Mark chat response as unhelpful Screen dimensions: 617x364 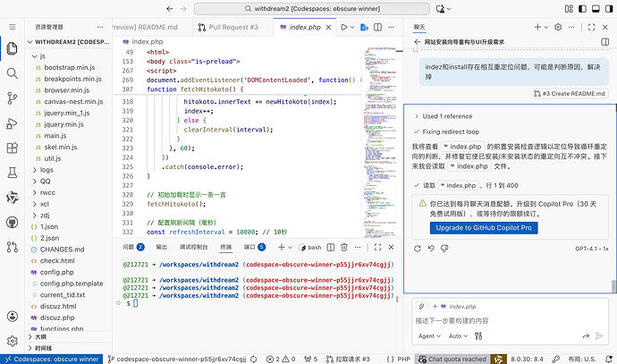[444, 249]
